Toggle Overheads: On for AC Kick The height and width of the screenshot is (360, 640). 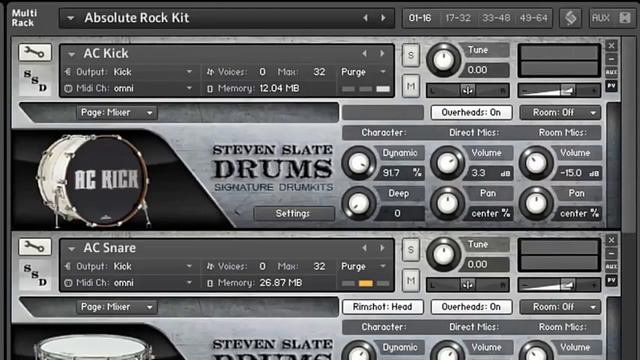click(471, 112)
